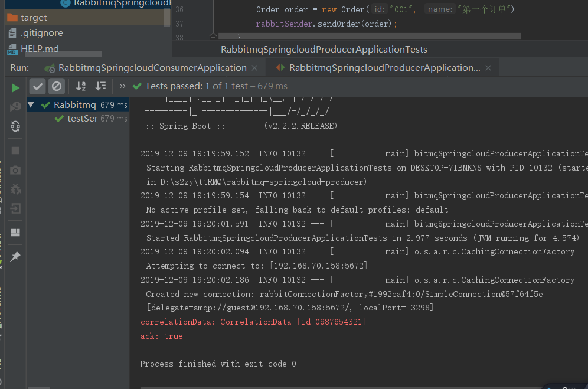
Task: Sort tests by duration
Action: click(x=100, y=86)
